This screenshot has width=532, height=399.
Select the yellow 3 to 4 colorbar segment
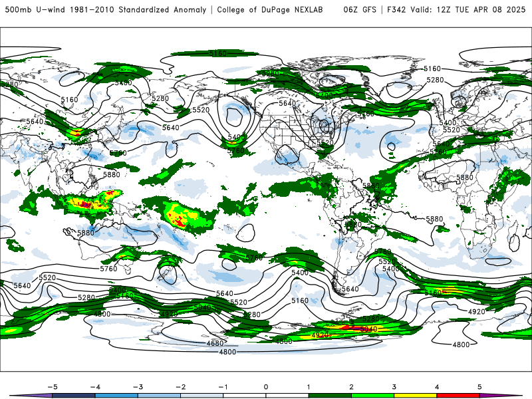415,396
